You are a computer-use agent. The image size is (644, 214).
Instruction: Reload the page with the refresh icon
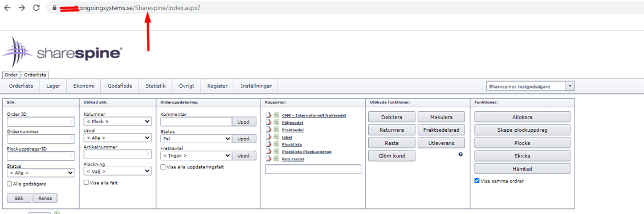pyautogui.click(x=36, y=8)
